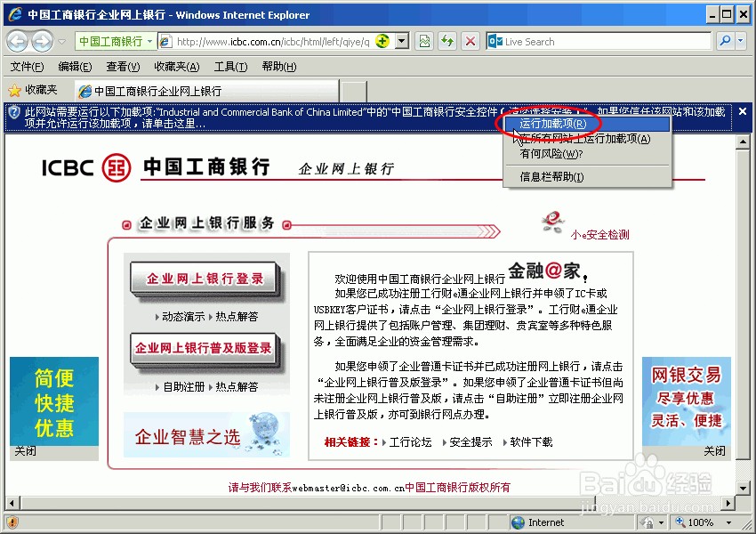This screenshot has height=534, width=756.
Task: Choose 信息栏帮助(I) menu entry
Action: tap(587, 177)
